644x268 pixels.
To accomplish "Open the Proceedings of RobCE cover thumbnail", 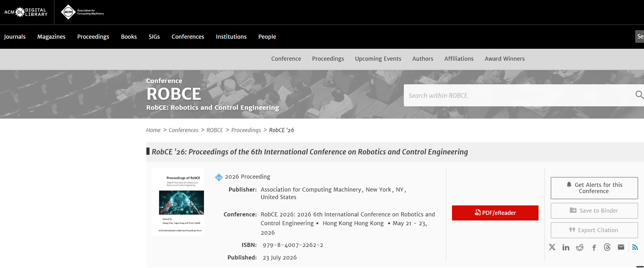I will [x=178, y=202].
